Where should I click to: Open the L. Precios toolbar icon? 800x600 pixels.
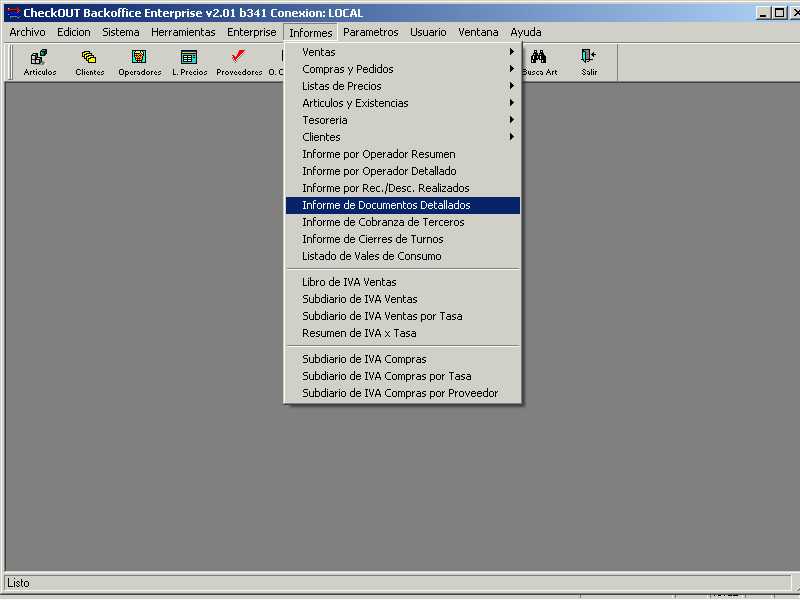click(189, 62)
